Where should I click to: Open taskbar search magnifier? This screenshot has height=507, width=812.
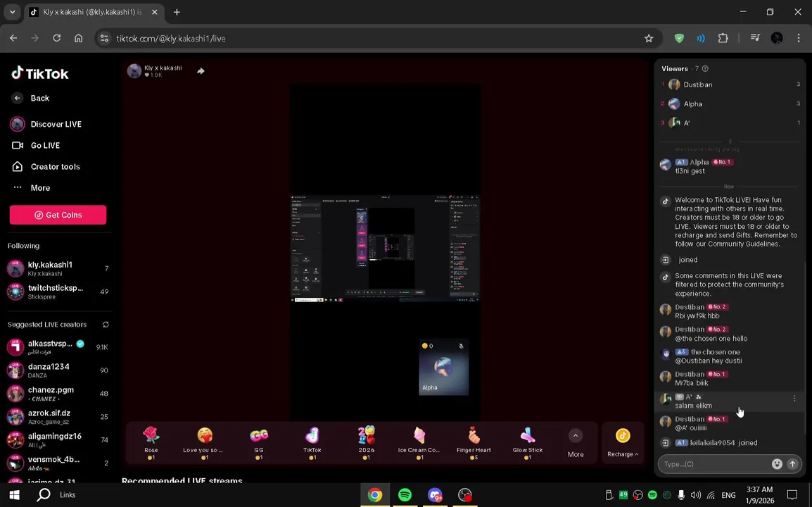pos(44,495)
